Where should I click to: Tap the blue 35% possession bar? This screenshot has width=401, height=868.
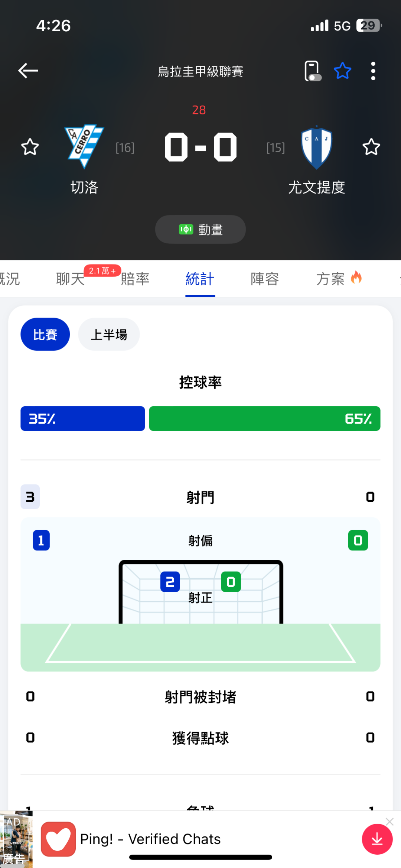[x=82, y=419]
